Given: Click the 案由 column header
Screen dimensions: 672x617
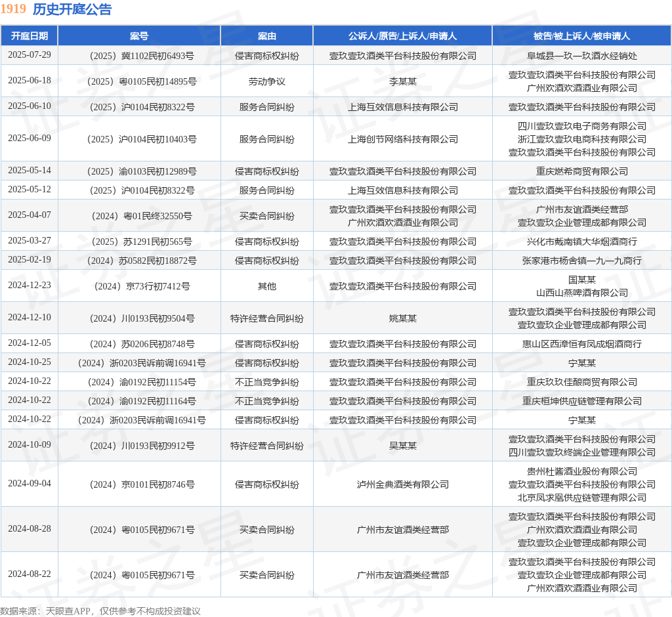Looking at the screenshot, I should 266,36.
